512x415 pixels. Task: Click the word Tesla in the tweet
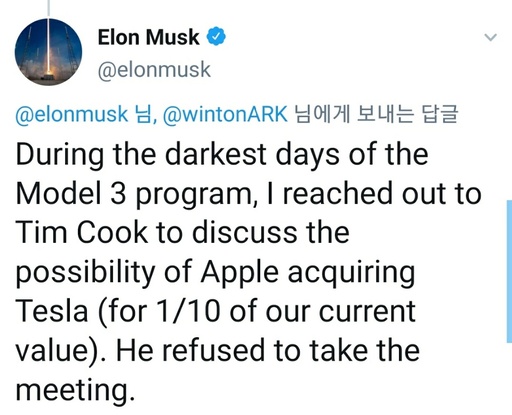click(52, 311)
